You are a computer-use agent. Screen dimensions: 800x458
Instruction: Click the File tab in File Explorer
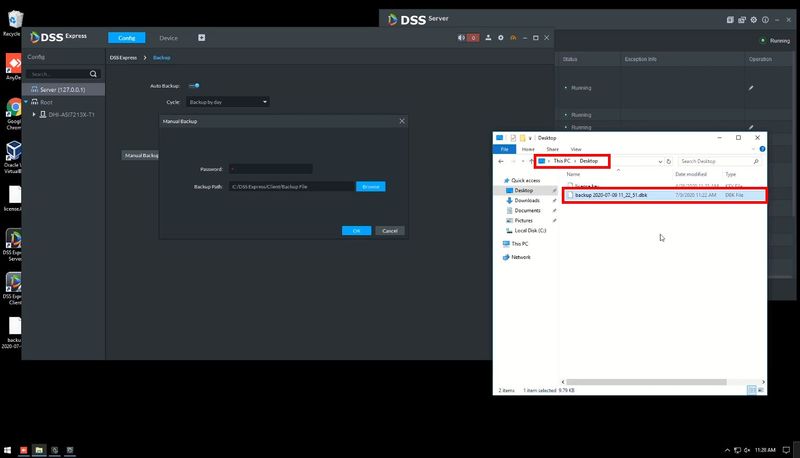tap(505, 149)
